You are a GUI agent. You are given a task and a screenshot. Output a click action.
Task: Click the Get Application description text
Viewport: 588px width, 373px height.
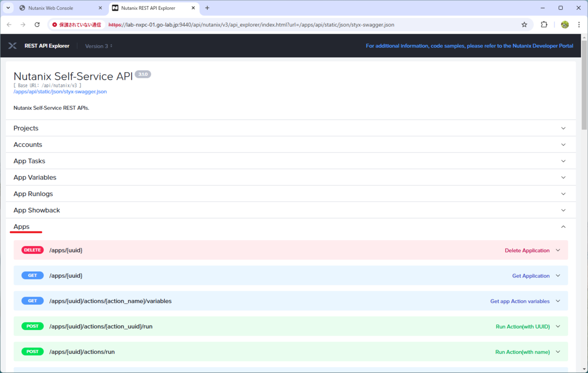531,276
